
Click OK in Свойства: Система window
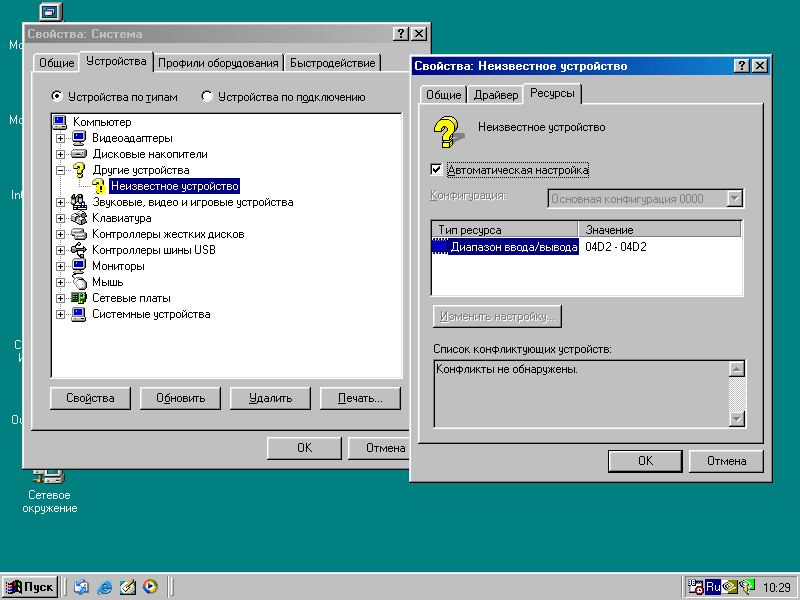coord(304,448)
